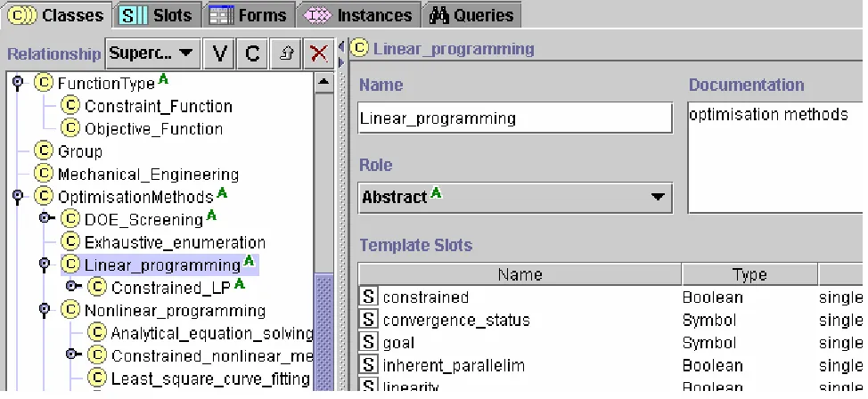This screenshot has width=868, height=399.
Task: Collapse the OptimisationMethods tree node
Action: (x=18, y=197)
